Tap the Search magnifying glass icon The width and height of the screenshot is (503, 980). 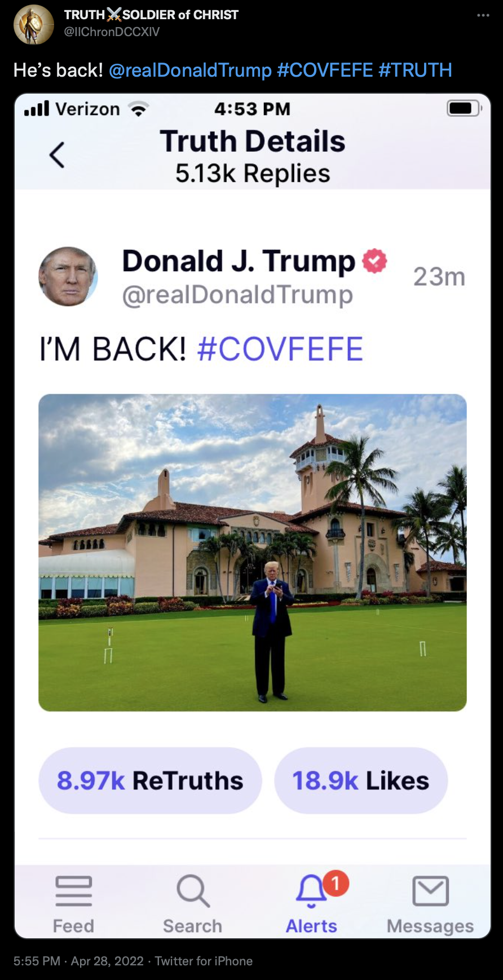pos(193,891)
